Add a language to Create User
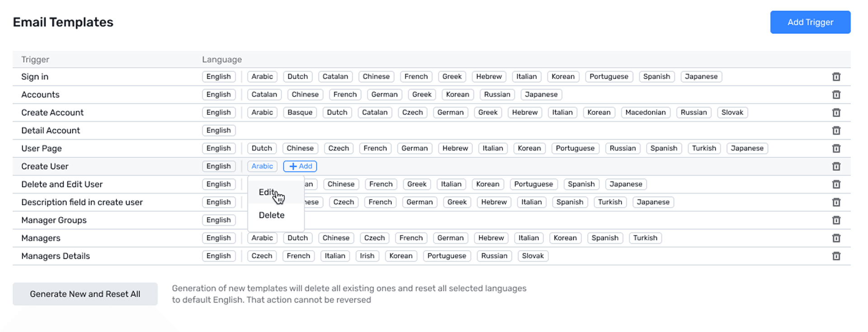Screen dimensions: 868x332 (300, 166)
